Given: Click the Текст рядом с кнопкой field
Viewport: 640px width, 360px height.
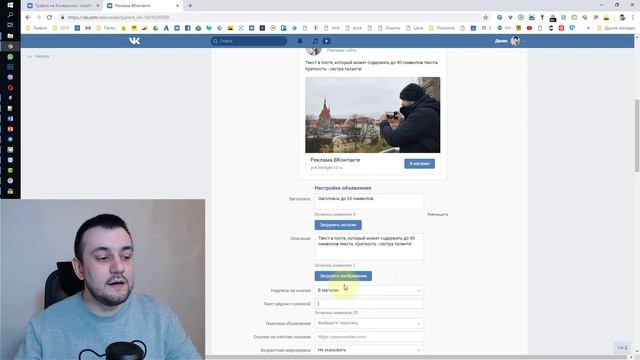Looking at the screenshot, I should click(369, 304).
